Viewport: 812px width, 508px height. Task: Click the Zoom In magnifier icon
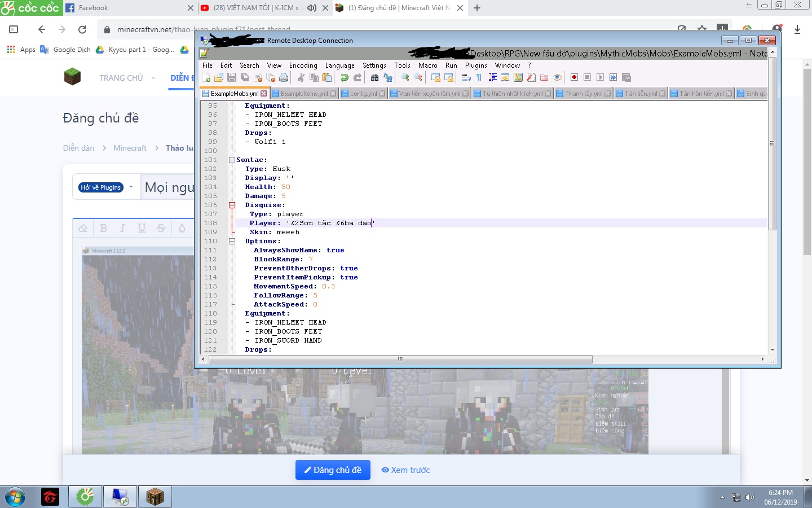405,77
